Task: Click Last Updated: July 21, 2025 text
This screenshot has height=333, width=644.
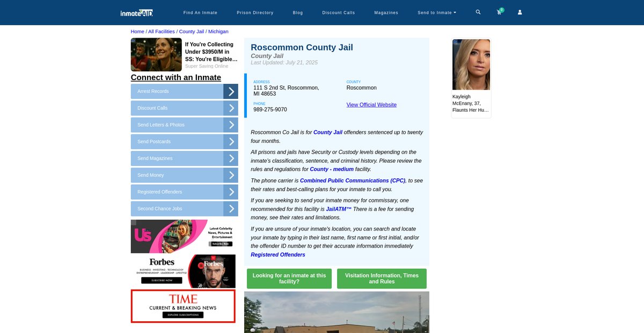Action: 284,63
